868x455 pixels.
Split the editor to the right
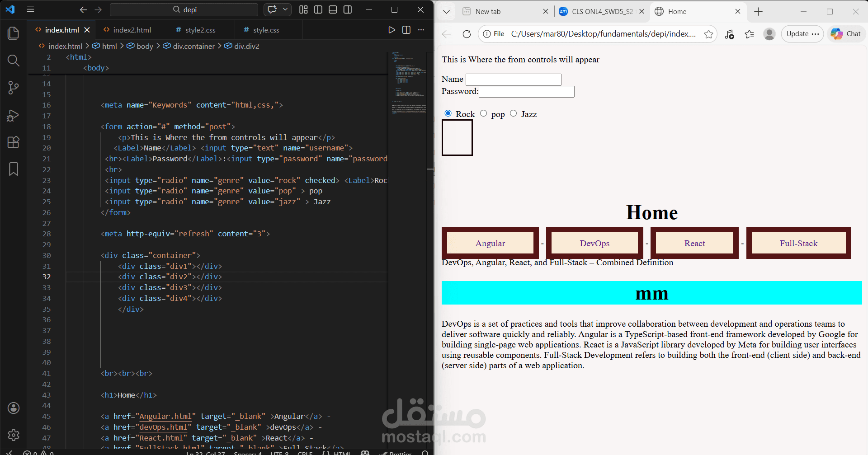406,30
